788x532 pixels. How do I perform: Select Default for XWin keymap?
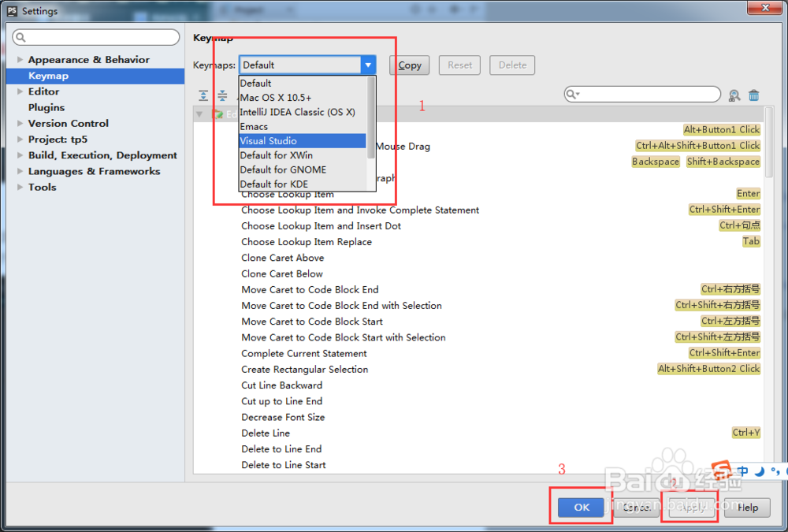pos(303,155)
